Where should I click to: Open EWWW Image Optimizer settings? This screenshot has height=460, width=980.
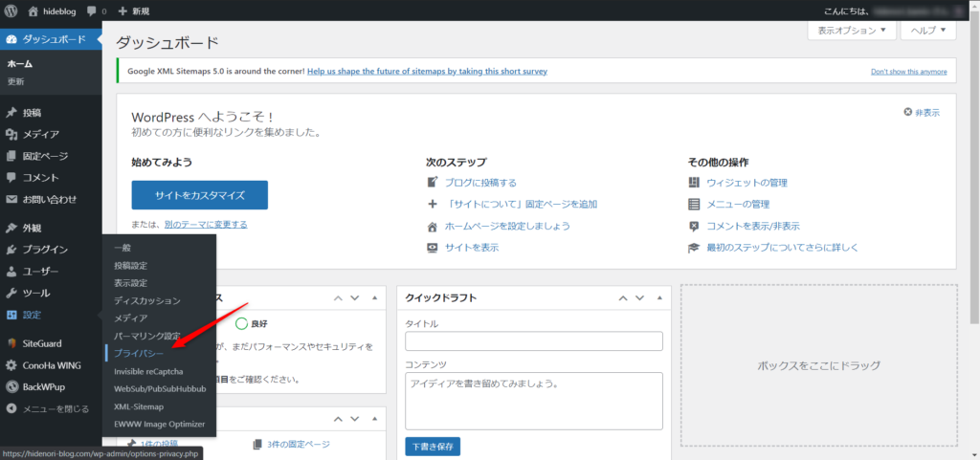pyautogui.click(x=160, y=424)
